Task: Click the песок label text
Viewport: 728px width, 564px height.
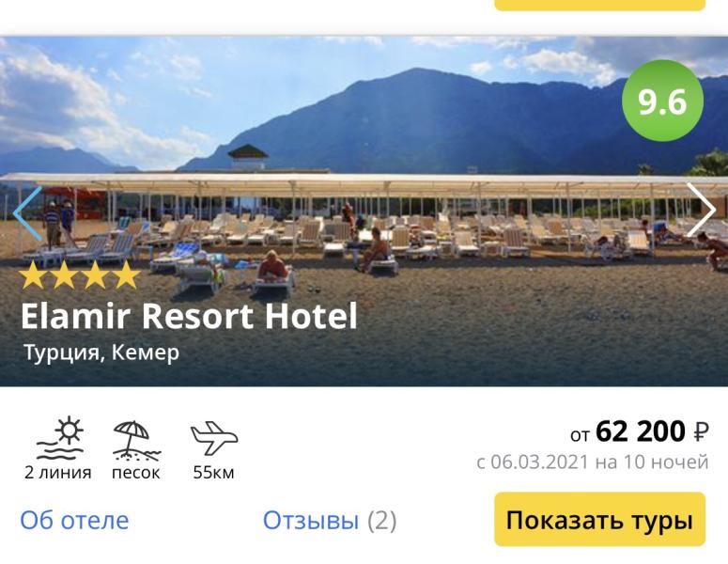Action: [x=136, y=473]
